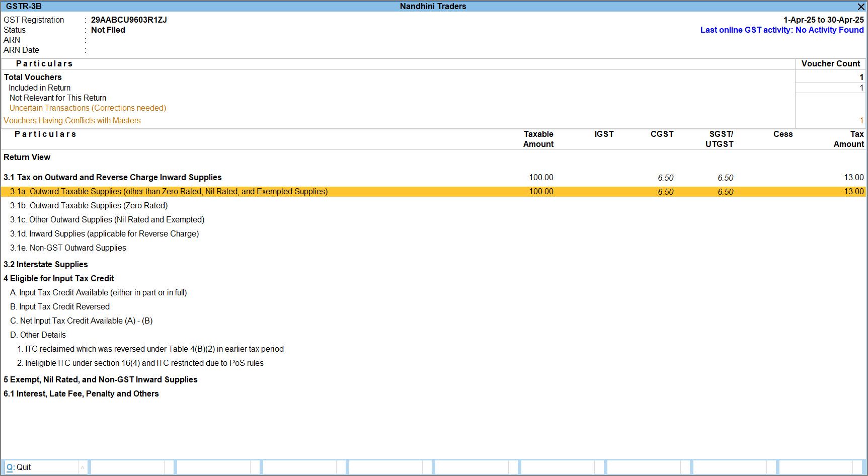
Task: Select ITC reclaimed under Table 4(B)(2) row
Action: pyautogui.click(x=150, y=349)
